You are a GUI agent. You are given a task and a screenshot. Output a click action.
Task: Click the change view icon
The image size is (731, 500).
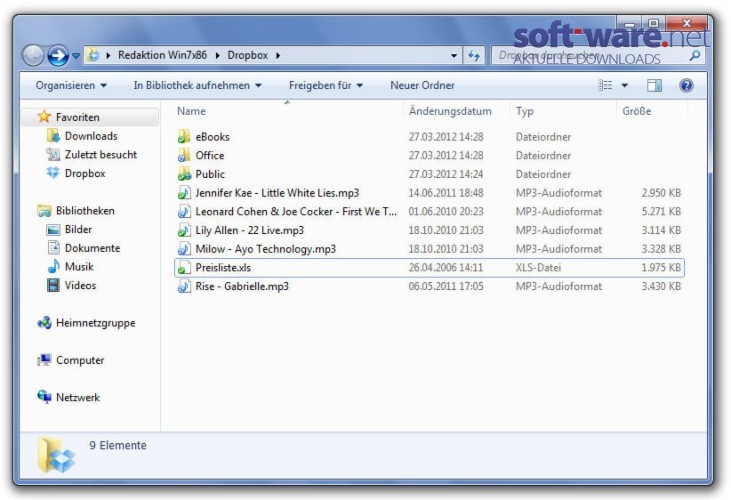pyautogui.click(x=605, y=85)
